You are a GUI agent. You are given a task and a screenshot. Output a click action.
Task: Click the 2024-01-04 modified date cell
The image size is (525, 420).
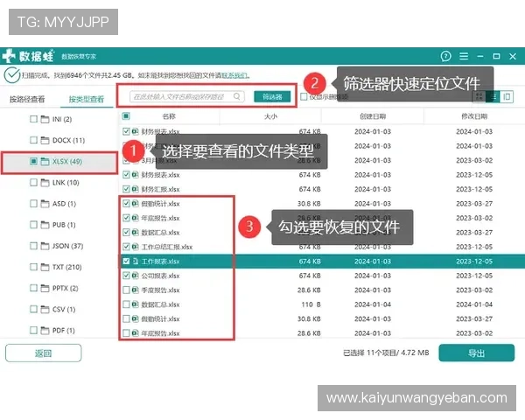coord(474,304)
